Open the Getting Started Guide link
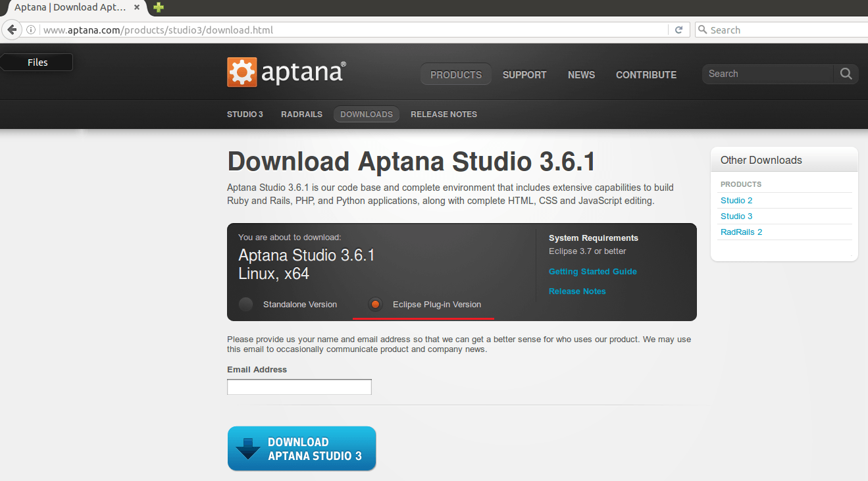Screen dimensions: 868x481 click(x=593, y=272)
